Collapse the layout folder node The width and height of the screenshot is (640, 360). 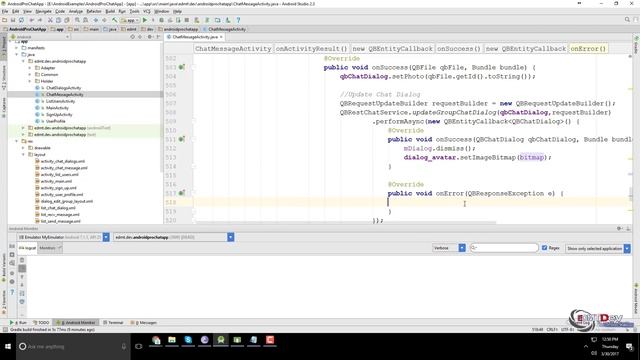(23, 155)
